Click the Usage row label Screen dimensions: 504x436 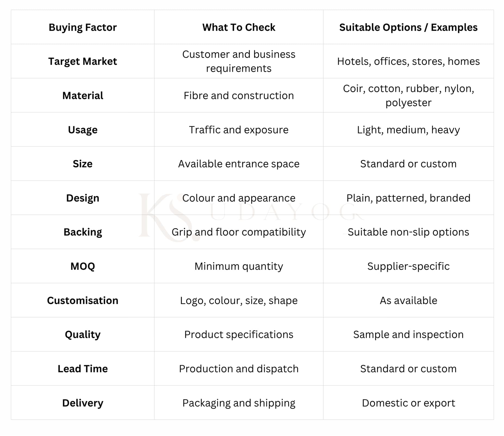point(82,130)
